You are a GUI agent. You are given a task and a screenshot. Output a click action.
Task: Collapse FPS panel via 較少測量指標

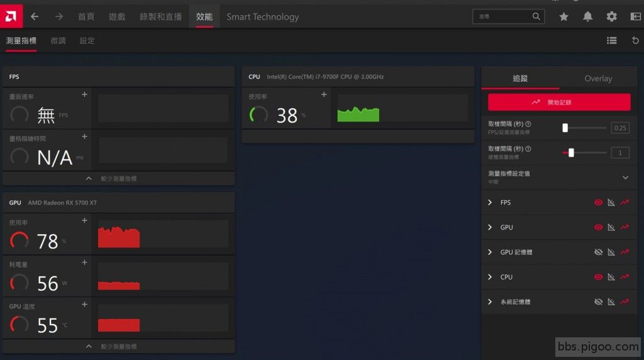(119, 178)
